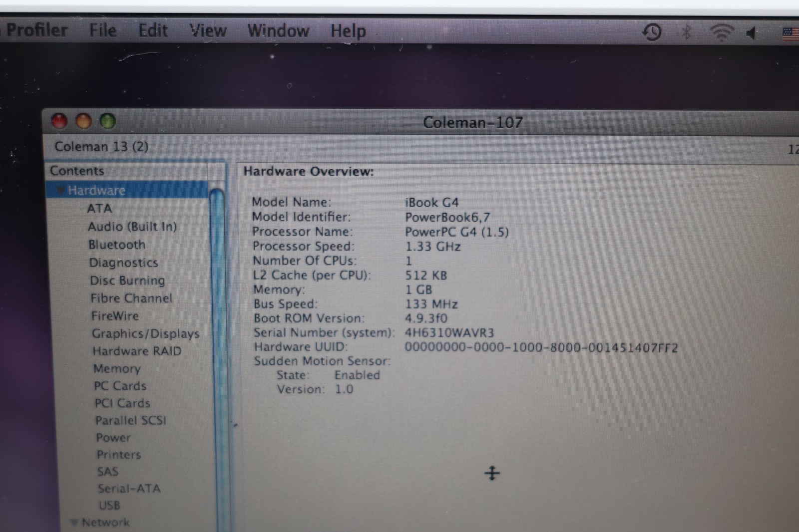
Task: Select Fibre Channel entry
Action: (x=131, y=298)
